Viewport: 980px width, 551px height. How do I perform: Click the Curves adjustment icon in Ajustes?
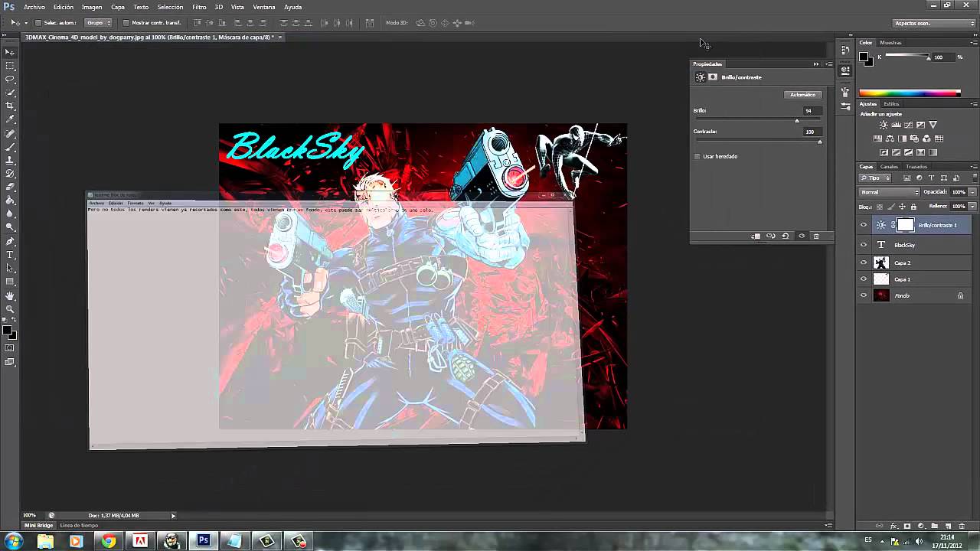(x=908, y=125)
